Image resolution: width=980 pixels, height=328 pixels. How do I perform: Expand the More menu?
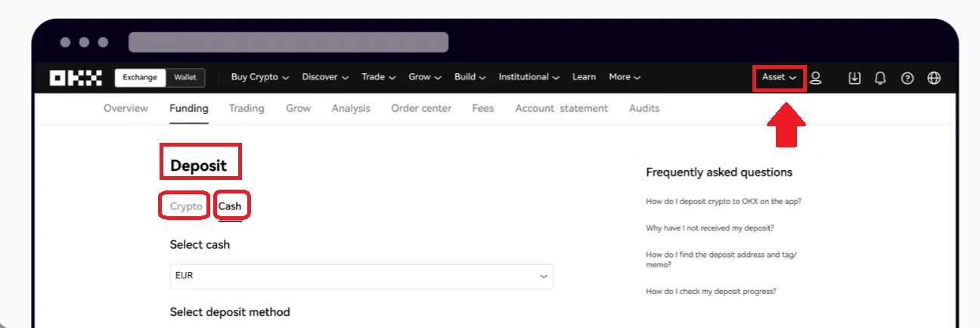tap(625, 77)
